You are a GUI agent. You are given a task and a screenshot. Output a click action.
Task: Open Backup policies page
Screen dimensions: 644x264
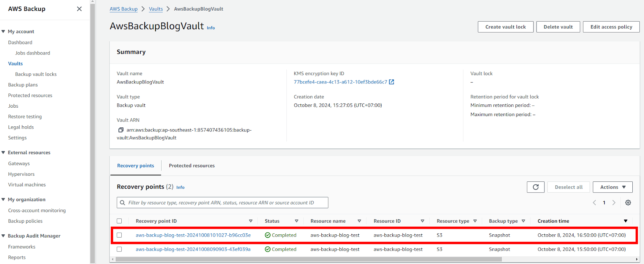coord(25,221)
